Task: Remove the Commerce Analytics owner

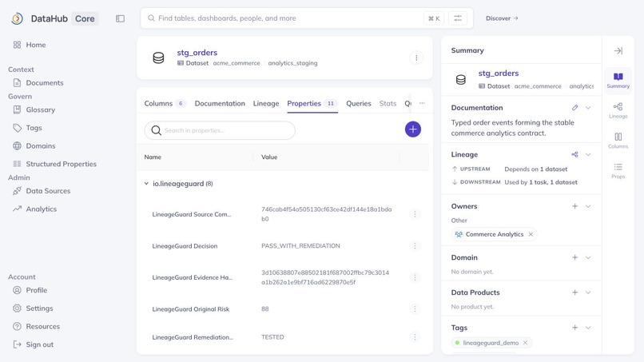Action: coord(531,234)
